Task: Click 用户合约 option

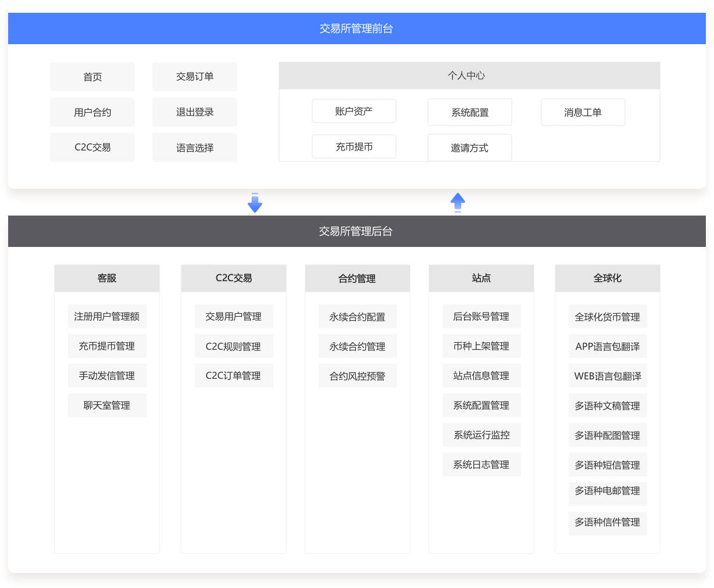Action: coord(92,112)
